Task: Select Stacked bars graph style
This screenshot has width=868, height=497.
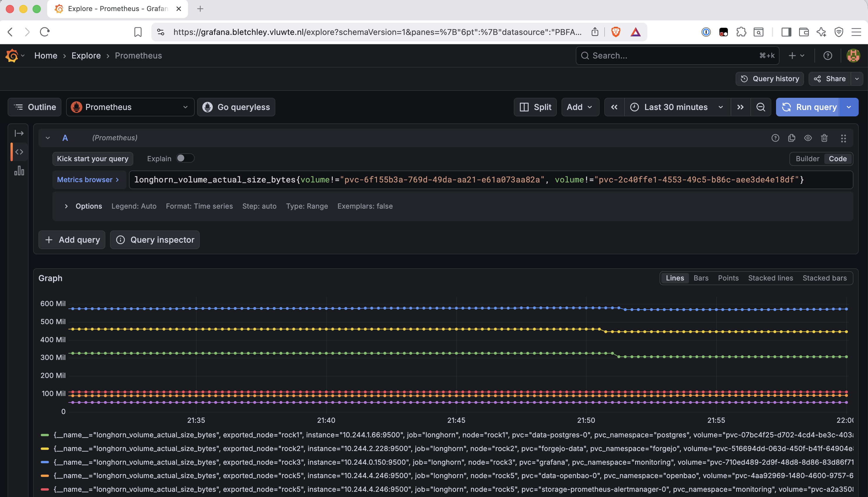Action: click(824, 278)
